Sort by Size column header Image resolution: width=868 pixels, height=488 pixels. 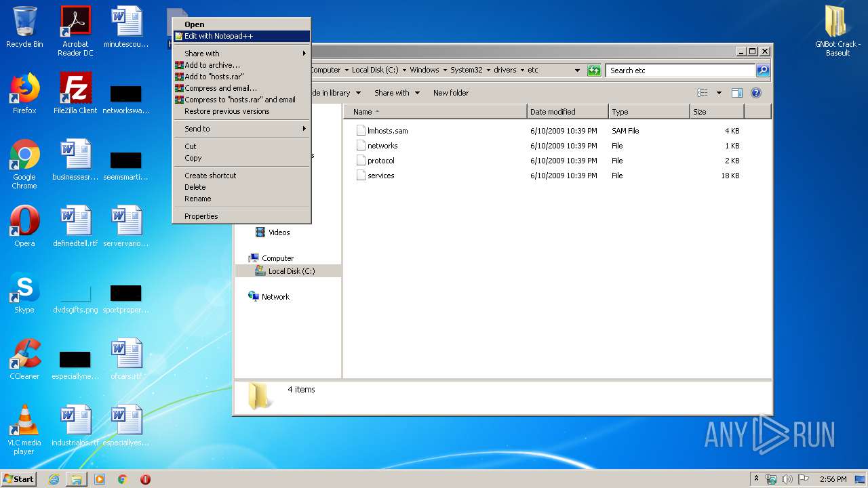pyautogui.click(x=717, y=112)
